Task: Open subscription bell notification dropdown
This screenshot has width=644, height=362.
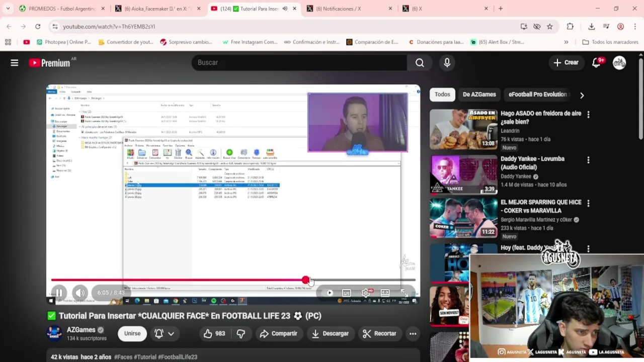Action: (x=165, y=333)
